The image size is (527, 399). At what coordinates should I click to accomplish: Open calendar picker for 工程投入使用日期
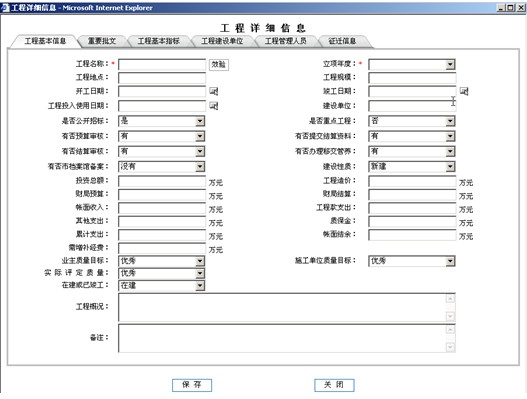click(214, 106)
